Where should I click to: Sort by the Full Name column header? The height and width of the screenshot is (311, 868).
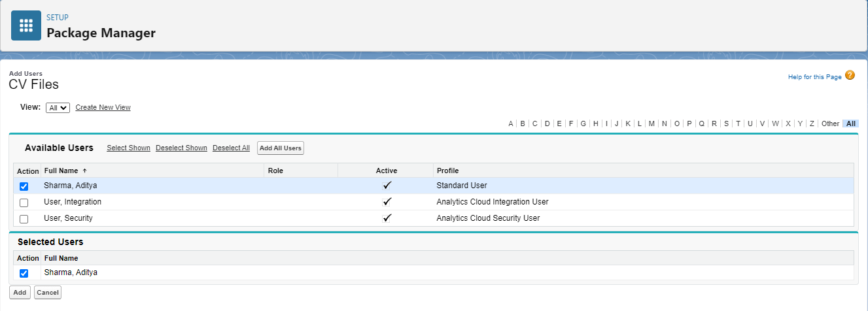point(60,171)
